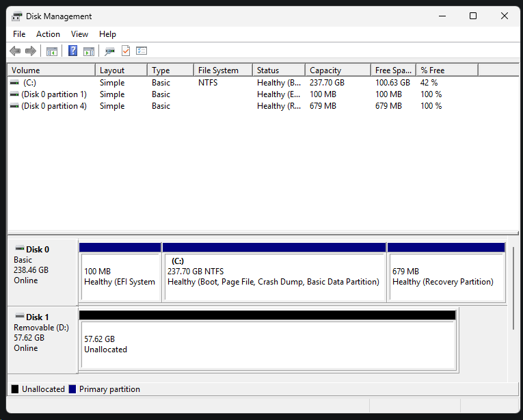523x420 pixels.
Task: Open the View menu
Action: tap(79, 34)
